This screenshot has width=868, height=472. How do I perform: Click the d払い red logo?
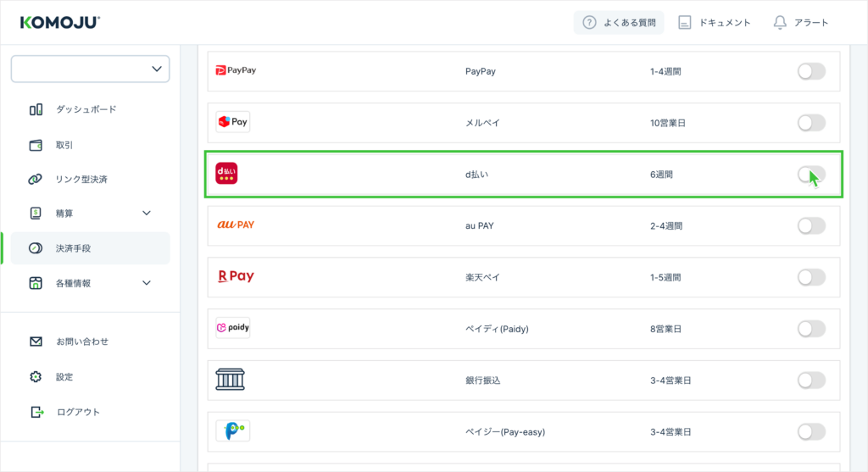pos(226,173)
